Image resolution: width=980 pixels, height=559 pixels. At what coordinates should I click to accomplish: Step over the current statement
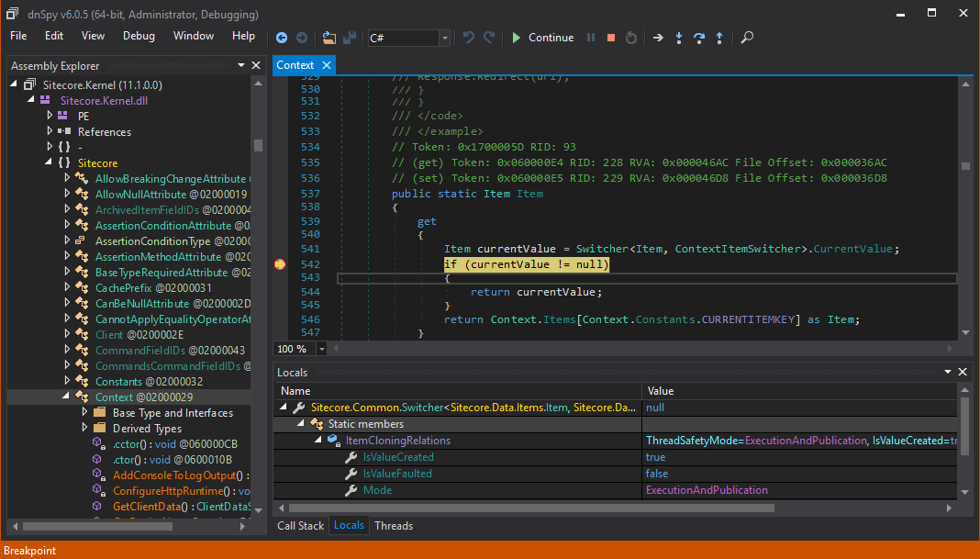coord(699,38)
